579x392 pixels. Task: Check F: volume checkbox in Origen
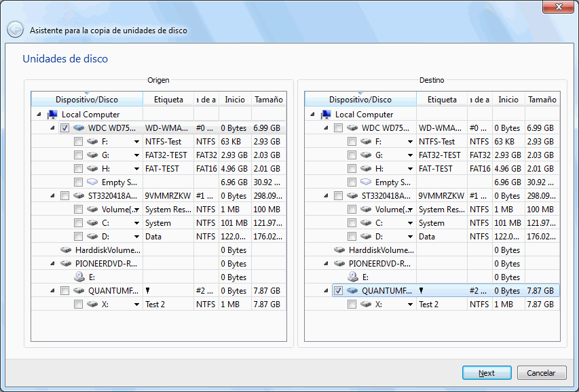pos(78,141)
